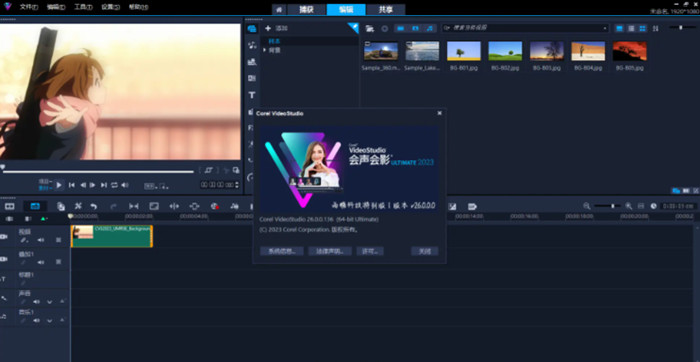Open the 编辑 menu in menu bar
The height and width of the screenshot is (362, 700).
tap(56, 7)
